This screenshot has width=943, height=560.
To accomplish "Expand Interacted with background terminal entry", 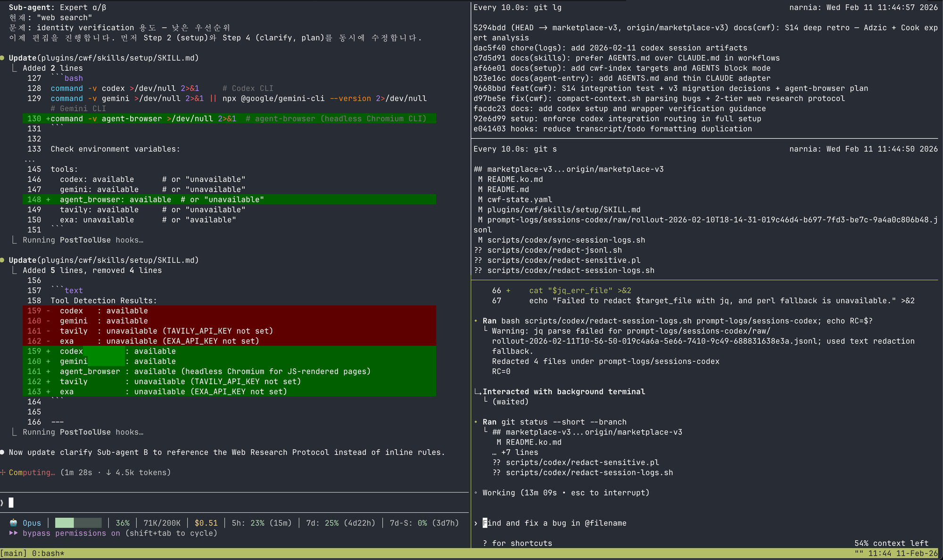I will (563, 392).
